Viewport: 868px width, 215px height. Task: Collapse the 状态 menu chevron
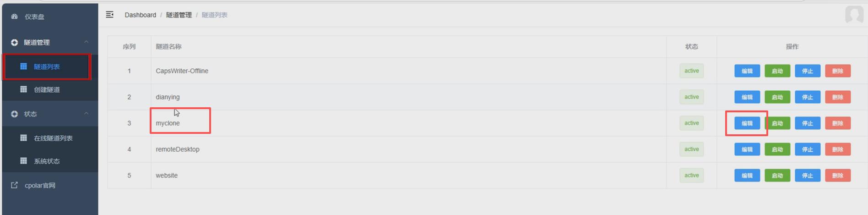tap(86, 113)
